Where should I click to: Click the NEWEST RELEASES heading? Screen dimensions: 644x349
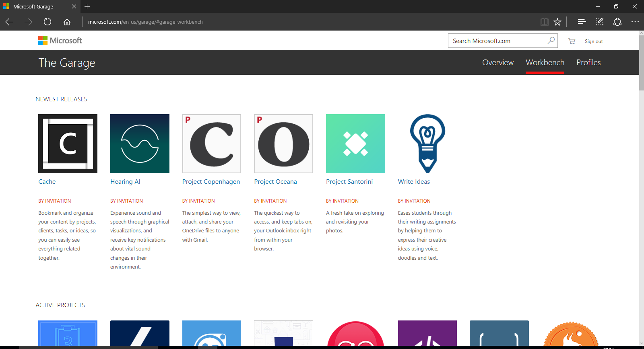tap(61, 99)
